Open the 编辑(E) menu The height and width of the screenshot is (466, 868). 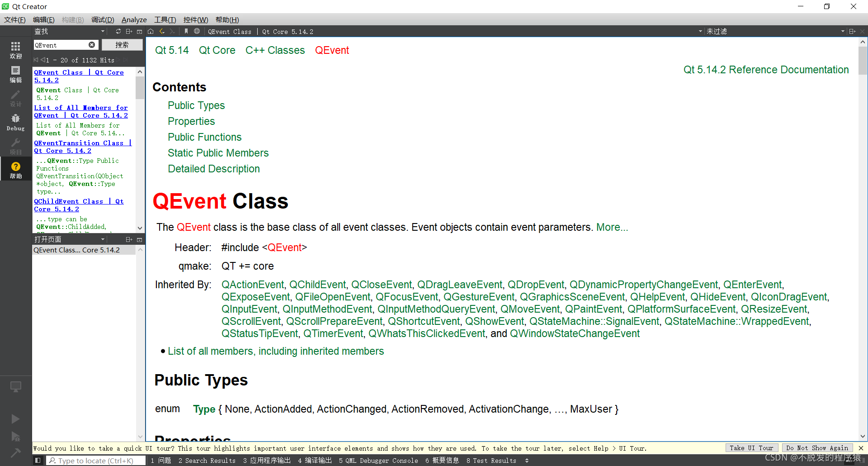point(43,19)
